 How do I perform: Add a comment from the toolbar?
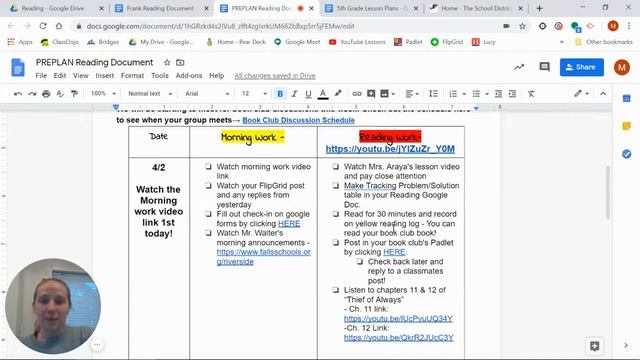pos(371,94)
